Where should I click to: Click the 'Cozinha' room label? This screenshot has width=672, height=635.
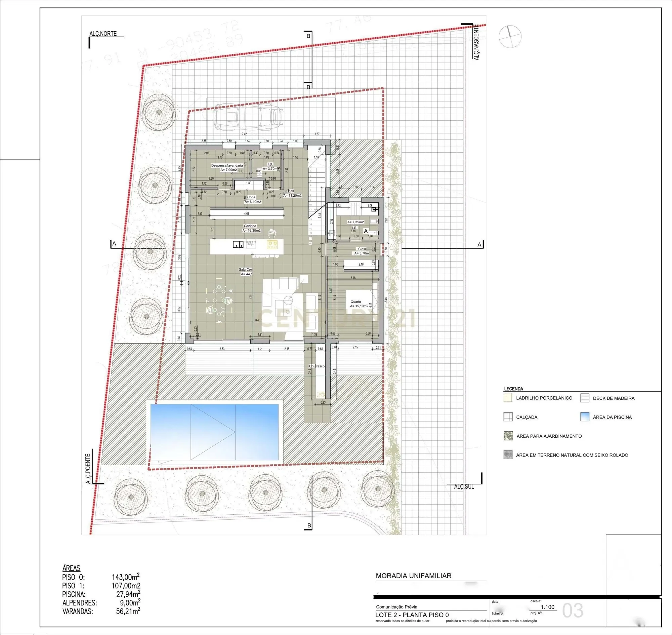point(250,226)
